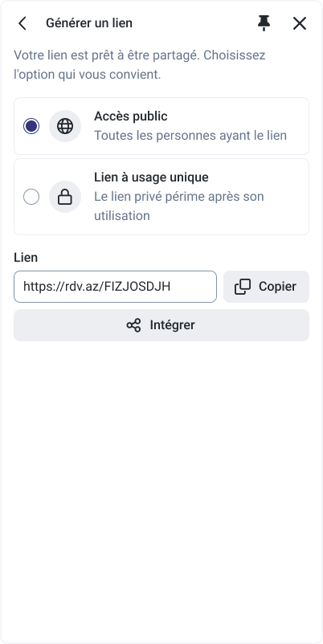Viewport: 323px width, 644px height.
Task: Click the 'Votre lien est prêt' intro text
Action: coord(140,65)
